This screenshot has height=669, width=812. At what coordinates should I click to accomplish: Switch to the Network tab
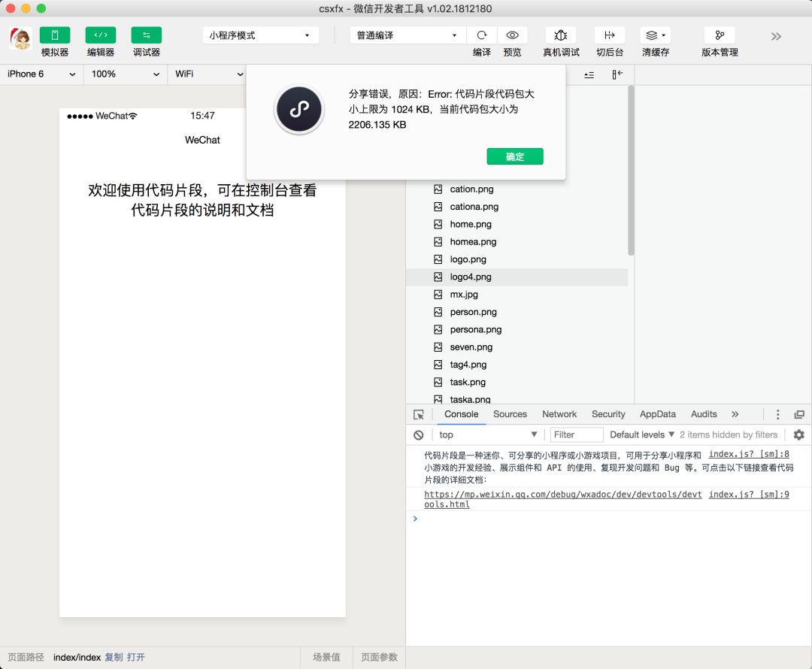click(x=559, y=414)
